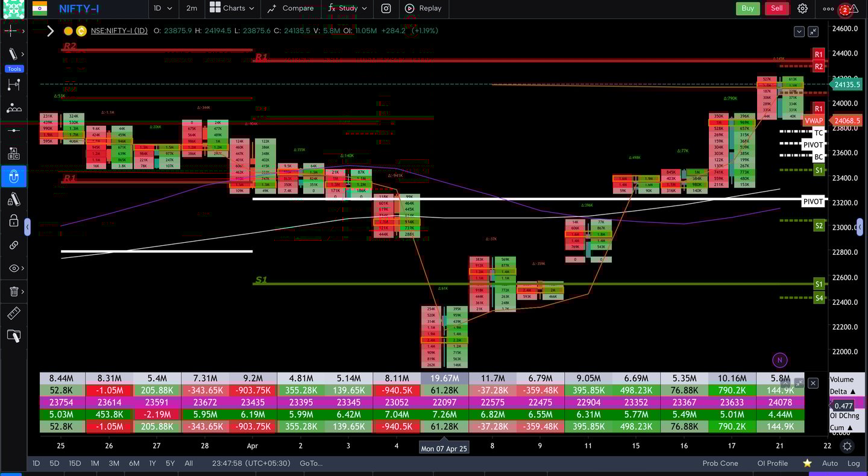868x476 pixels.
Task: Click the red notification badge showing 2
Action: 845,9
